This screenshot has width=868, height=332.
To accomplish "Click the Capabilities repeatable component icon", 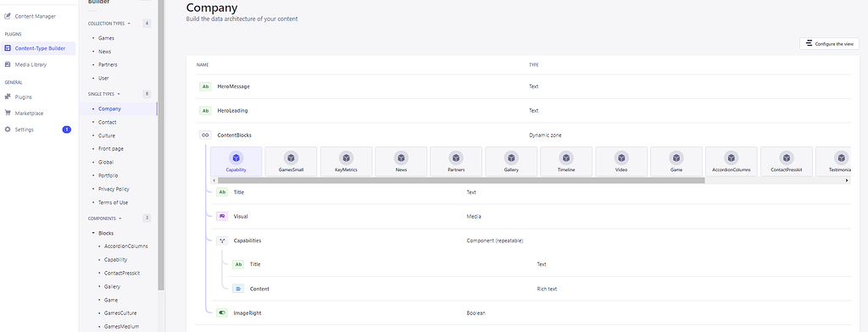I will [222, 241].
